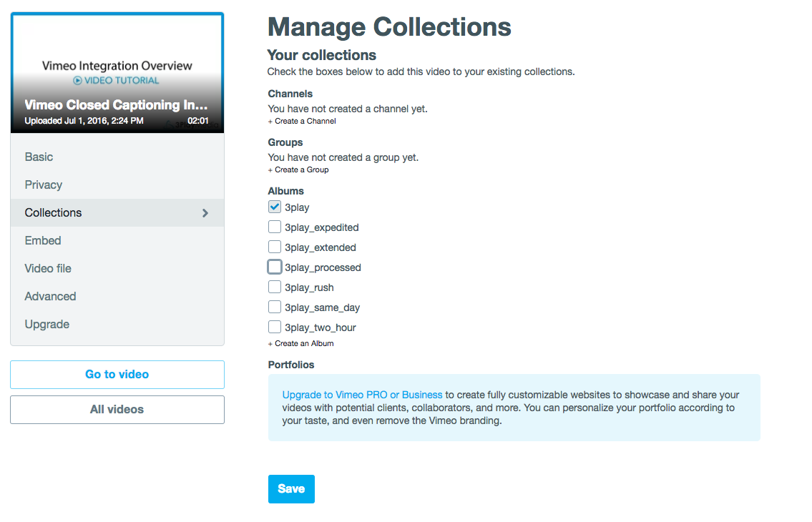This screenshot has width=812, height=522.
Task: Click the Portfolios section heading
Action: click(x=291, y=365)
